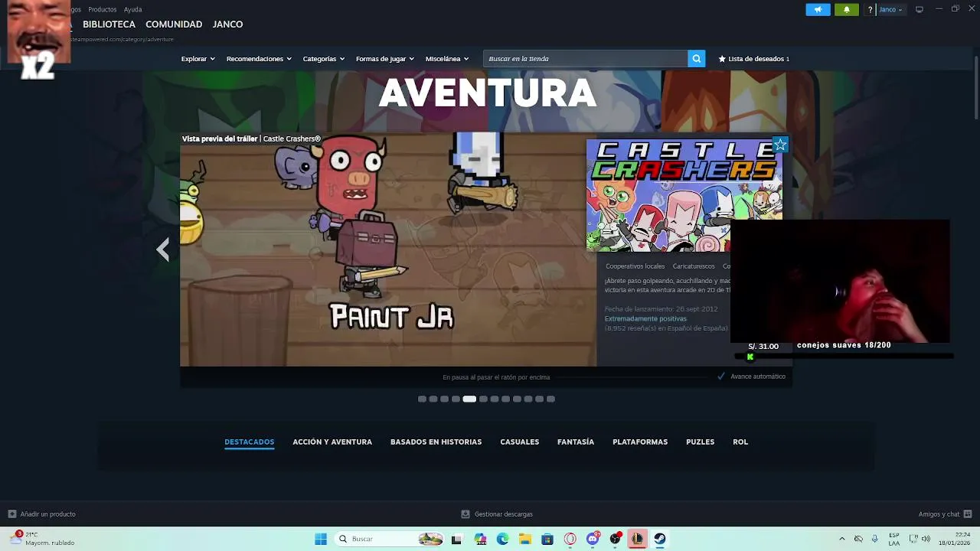Open the COMUNIDAD tab
The width and height of the screenshot is (980, 551).
tap(174, 24)
